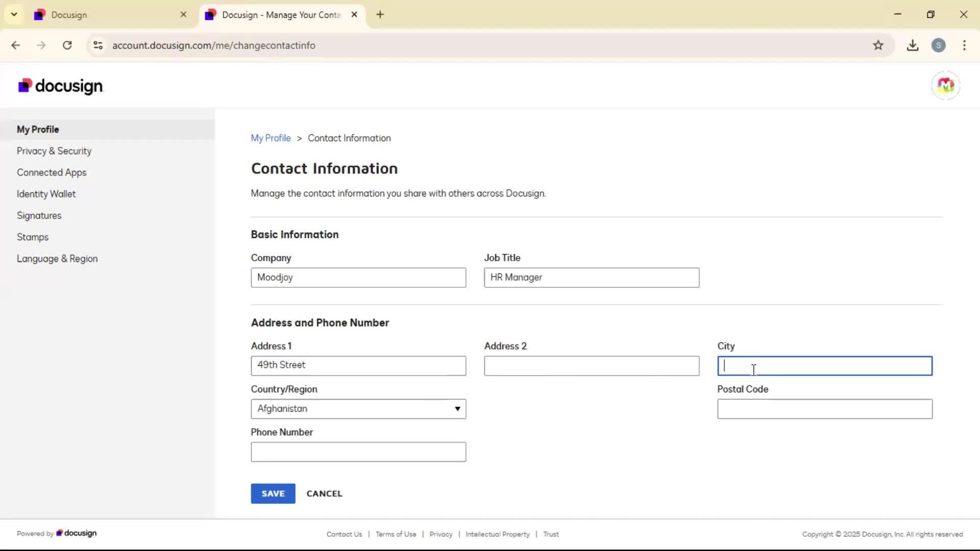Viewport: 980px width, 551px height.
Task: Click the Docusign logo in header
Action: (60, 86)
